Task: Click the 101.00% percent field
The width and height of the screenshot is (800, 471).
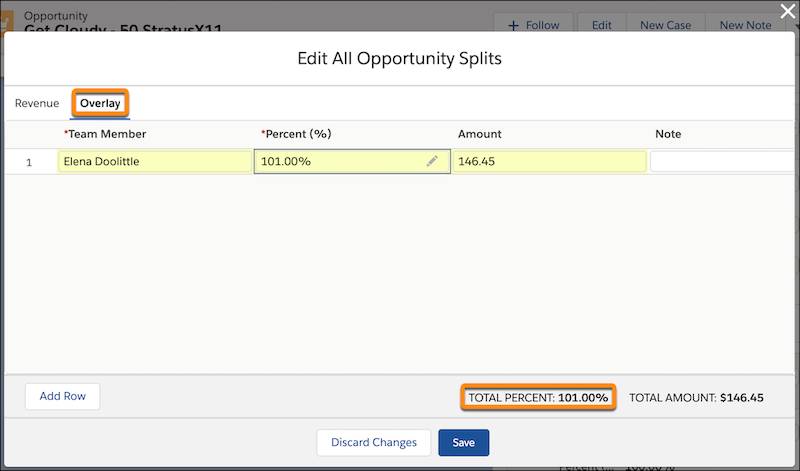Action: click(x=352, y=161)
